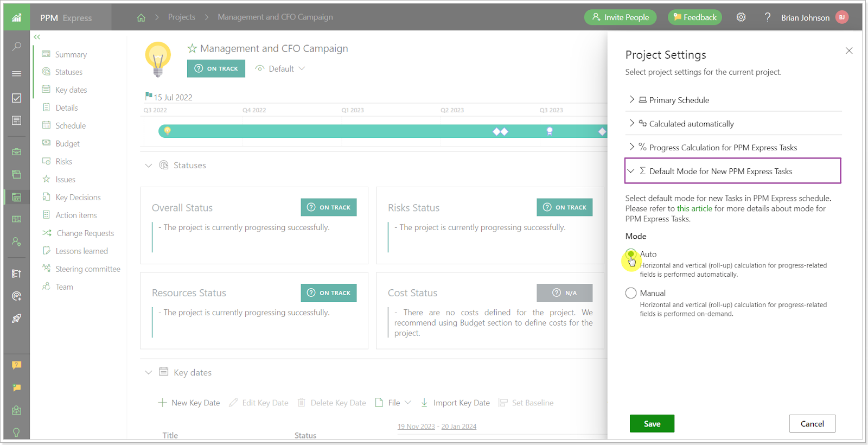Click New Key Date button

tap(189, 403)
